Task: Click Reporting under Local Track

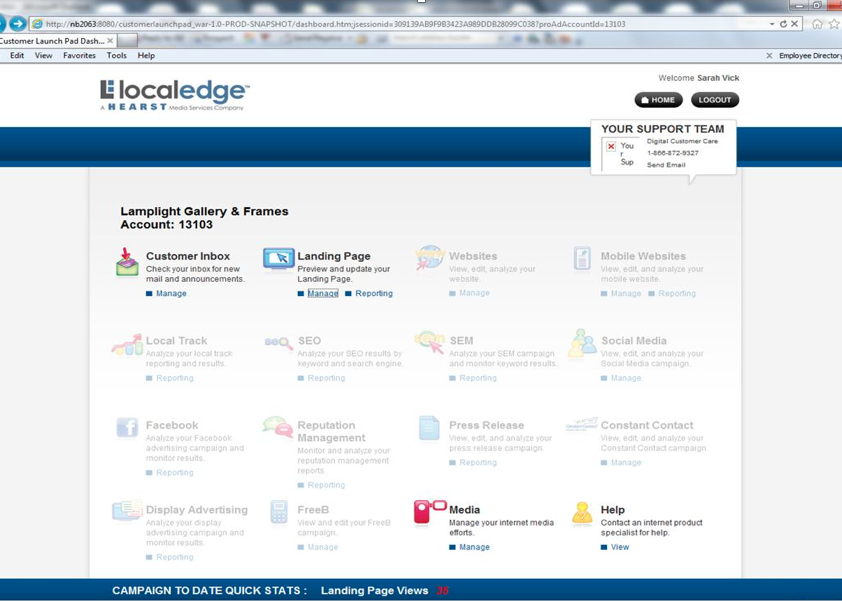Action: point(175,378)
